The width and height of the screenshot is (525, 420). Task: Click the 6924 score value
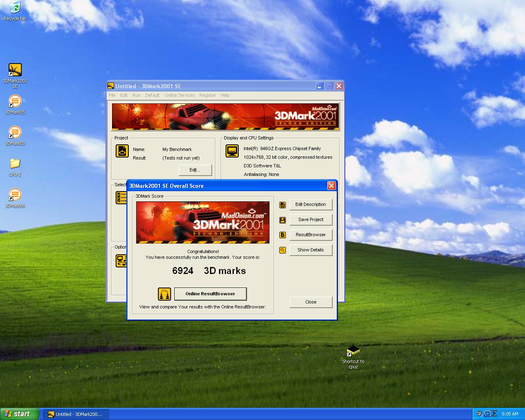[x=183, y=271]
